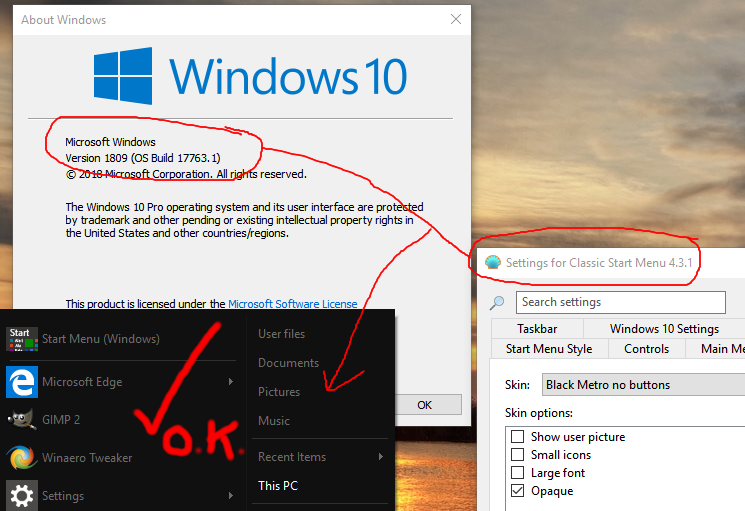This screenshot has height=511, width=745.
Task: Click Recent Items in the start menu
Action: point(292,457)
